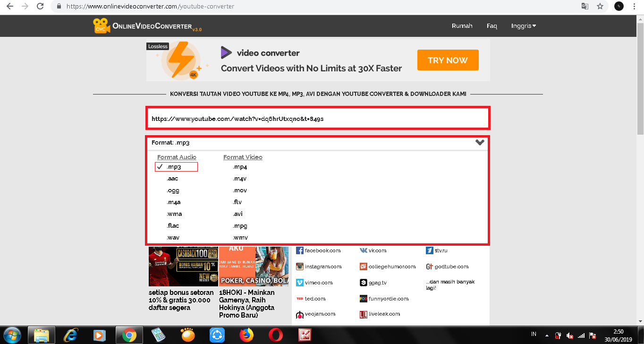Open the Chrome profile avatar
Screen dimensions: 644x344
619,7
